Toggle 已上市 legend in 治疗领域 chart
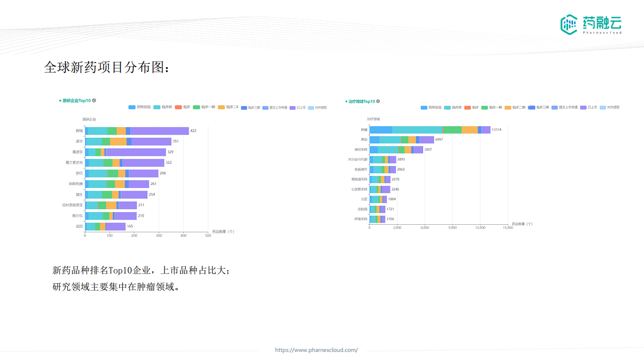The image size is (644, 362). pos(589,108)
